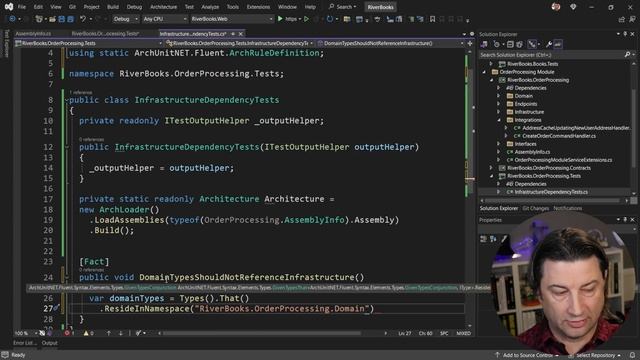Image resolution: width=640 pixels, height=360 pixels.
Task: Click Select Repository in status bar
Action: click(x=595, y=355)
